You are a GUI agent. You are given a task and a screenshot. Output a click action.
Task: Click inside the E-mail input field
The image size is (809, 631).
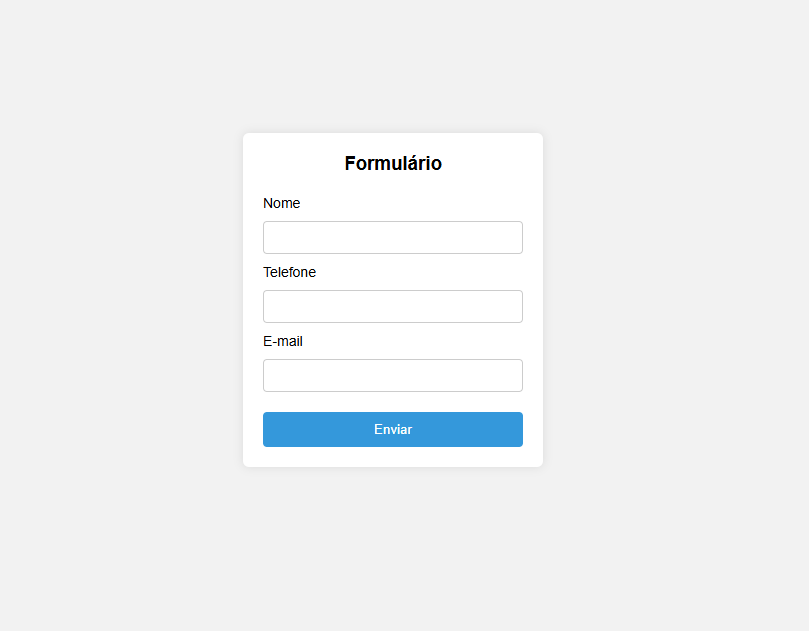pos(392,375)
